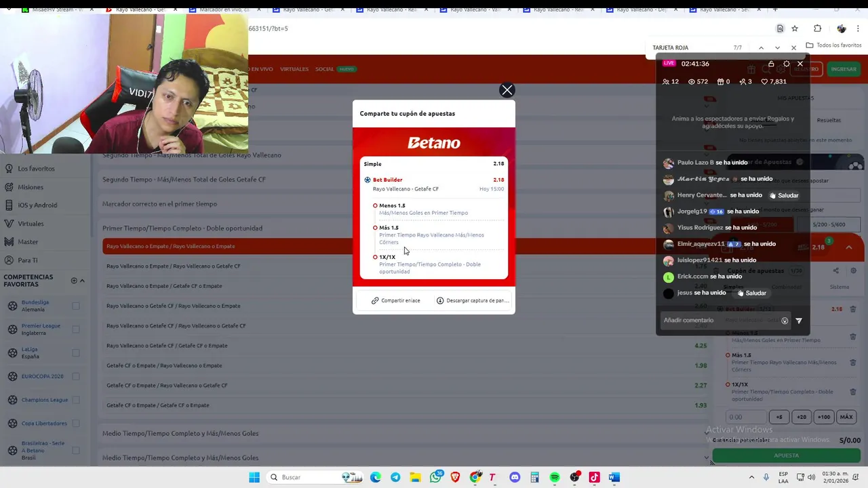Open emoji picker in comment box
Screen dimensions: 868x488
click(785, 321)
